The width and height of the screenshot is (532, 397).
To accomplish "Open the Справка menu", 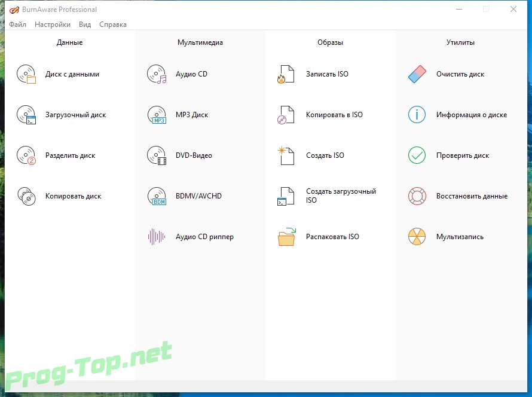I will (x=113, y=25).
